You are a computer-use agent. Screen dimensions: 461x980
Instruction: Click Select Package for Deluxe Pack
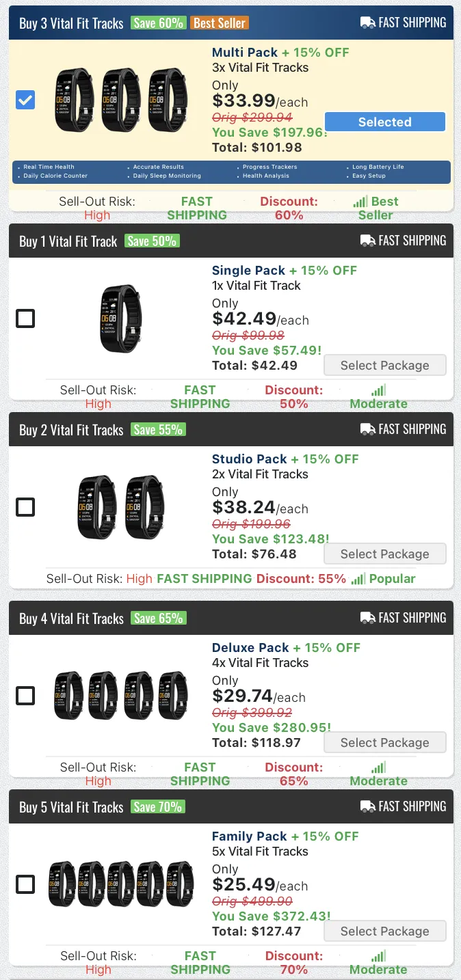[x=384, y=742]
